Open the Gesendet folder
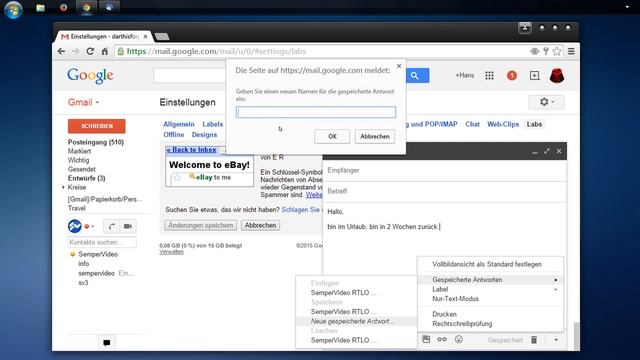640x360 pixels. (82, 169)
